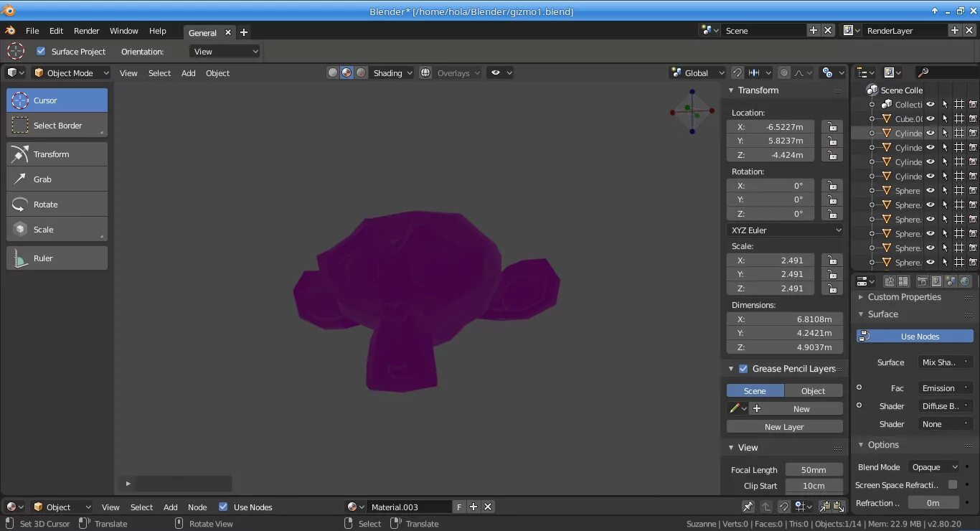
Task: Toggle Use Nodes checkbox in node editor
Action: 223,507
